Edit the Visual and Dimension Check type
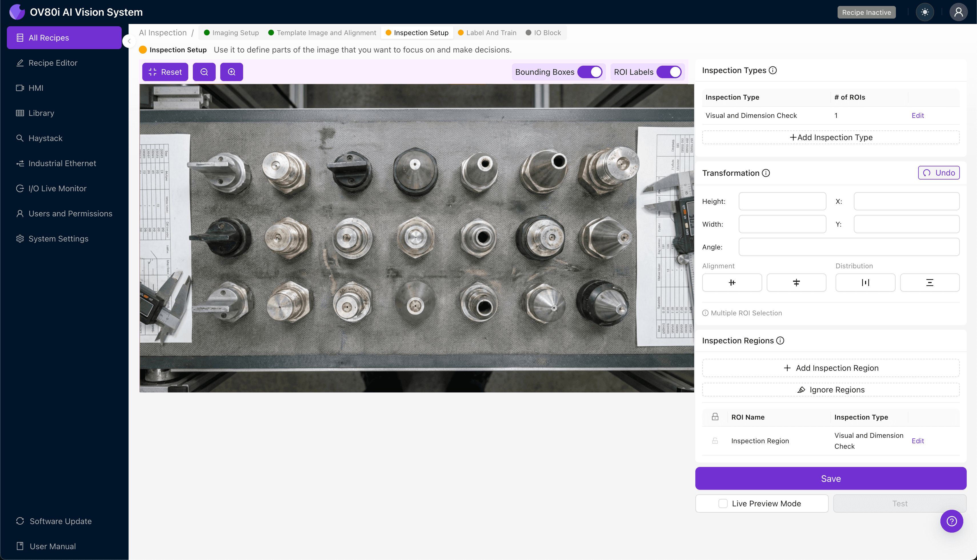The image size is (977, 560). [918, 115]
